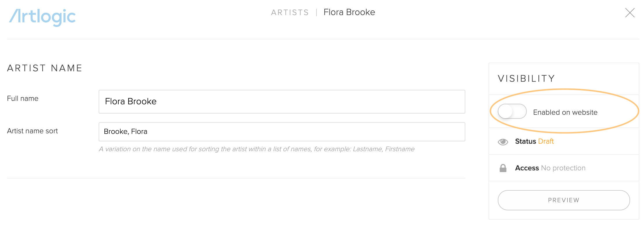Go to ARTISTS breadcrumb
The height and width of the screenshot is (226, 644).
tap(290, 12)
